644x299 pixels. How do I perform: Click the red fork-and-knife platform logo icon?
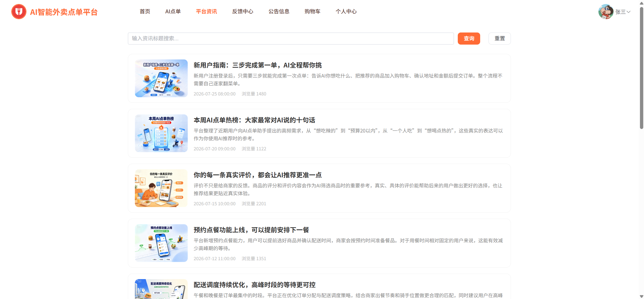[x=19, y=12]
